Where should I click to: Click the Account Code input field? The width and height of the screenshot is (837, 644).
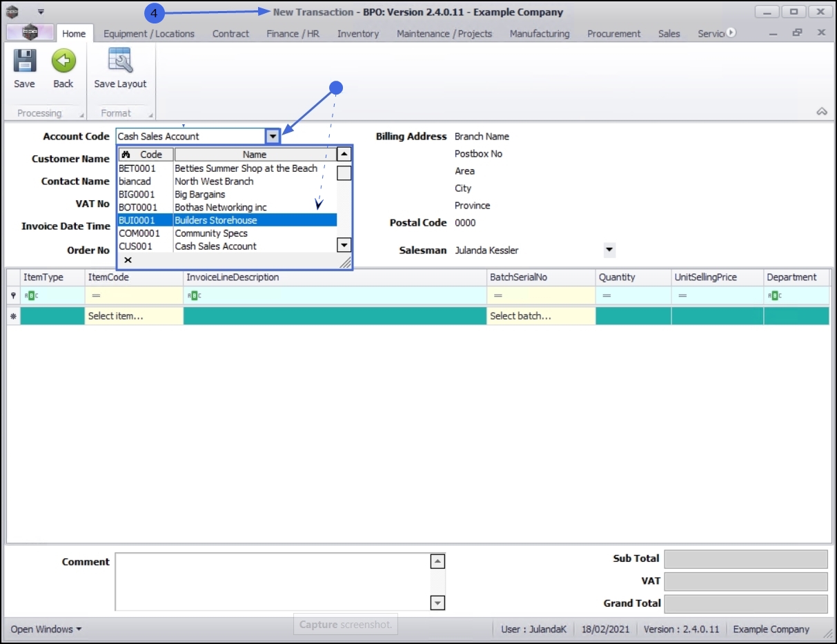(x=191, y=137)
